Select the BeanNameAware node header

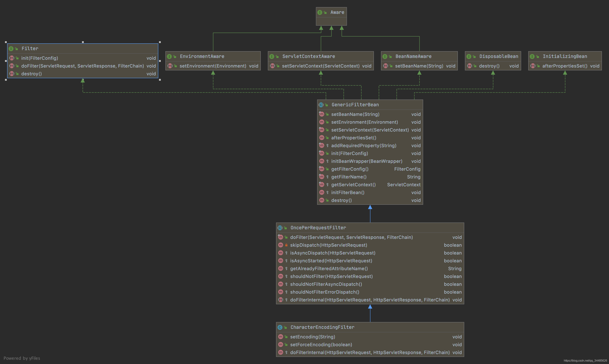click(x=413, y=56)
